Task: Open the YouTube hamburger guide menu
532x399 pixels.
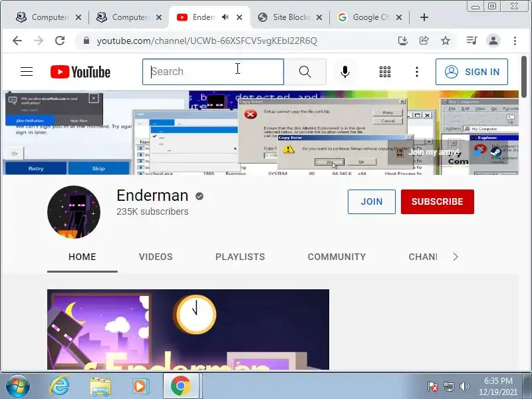Action: click(x=27, y=72)
